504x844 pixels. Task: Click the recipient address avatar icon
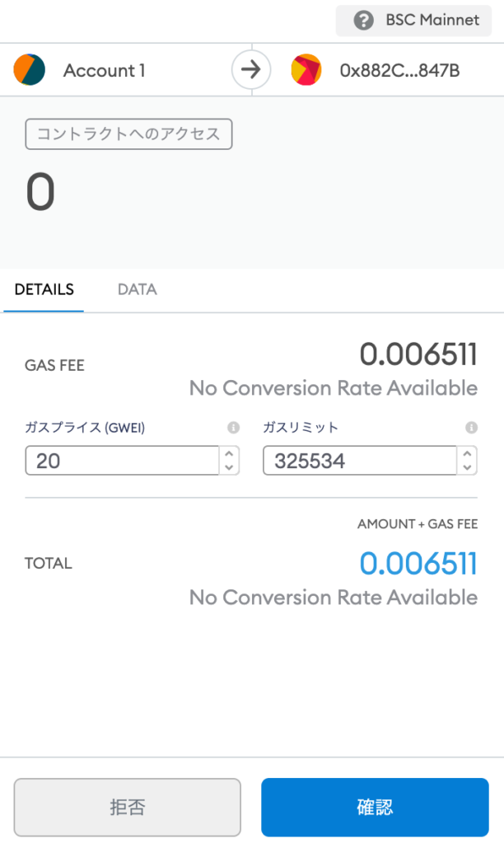(306, 70)
